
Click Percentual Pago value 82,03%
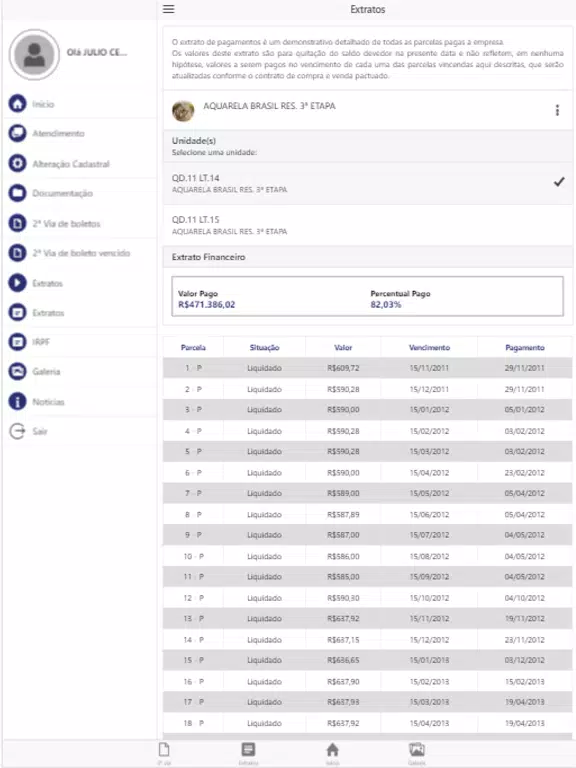pos(385,305)
